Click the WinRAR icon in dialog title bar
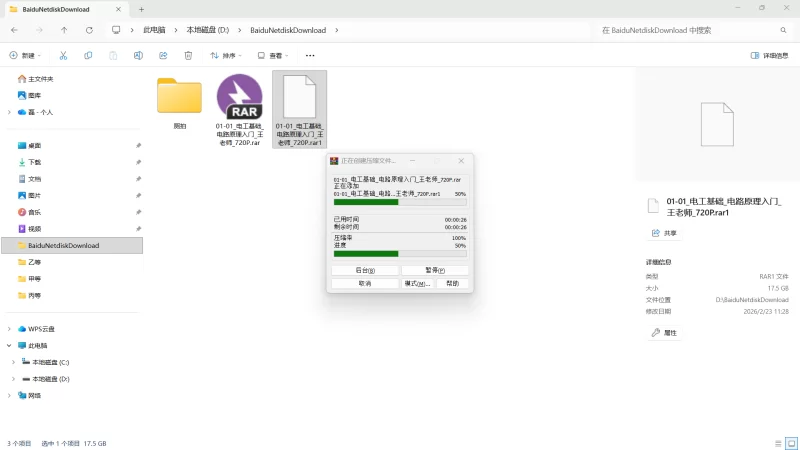 point(334,161)
